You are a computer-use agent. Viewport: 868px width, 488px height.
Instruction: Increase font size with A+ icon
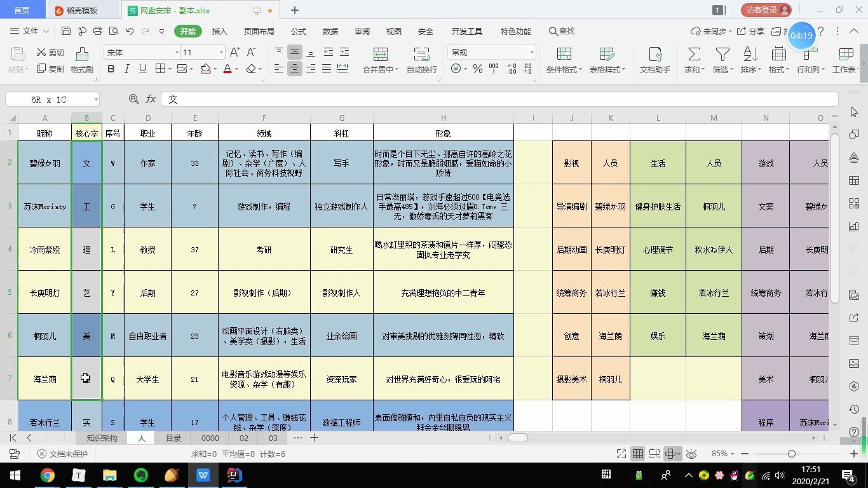[x=234, y=52]
